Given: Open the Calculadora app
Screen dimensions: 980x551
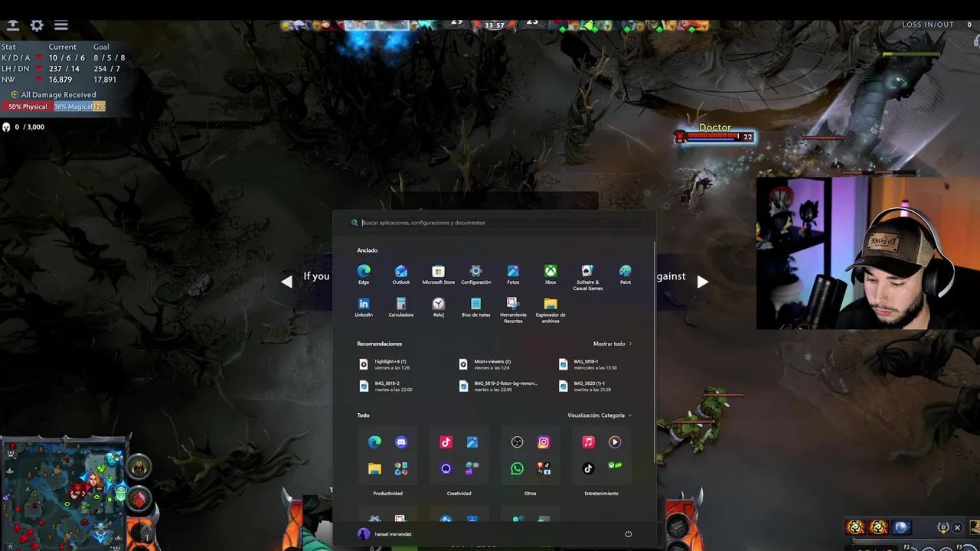Looking at the screenshot, I should [401, 308].
